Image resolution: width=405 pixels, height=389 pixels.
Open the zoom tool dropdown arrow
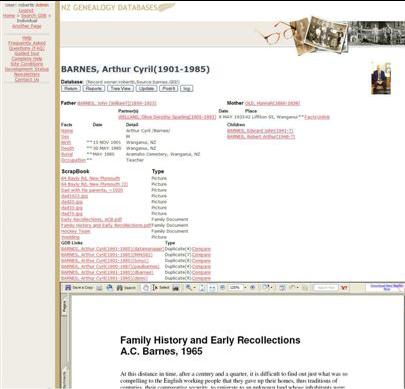(194, 288)
